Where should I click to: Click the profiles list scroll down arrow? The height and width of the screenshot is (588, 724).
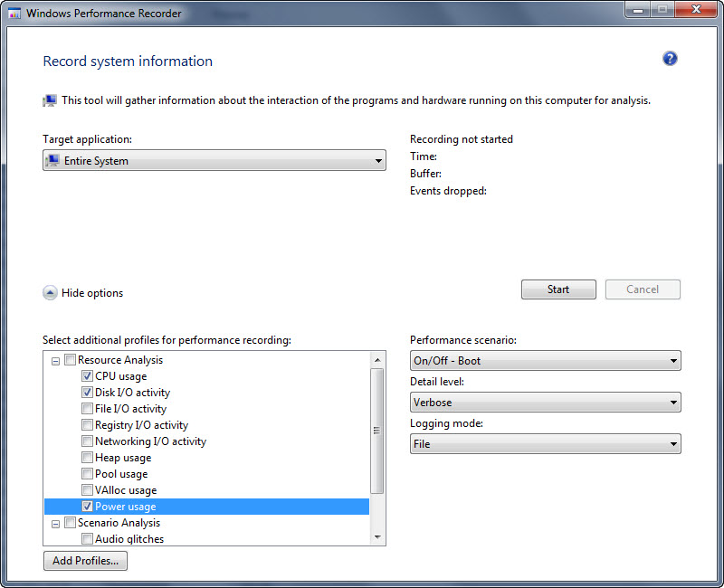(x=377, y=536)
